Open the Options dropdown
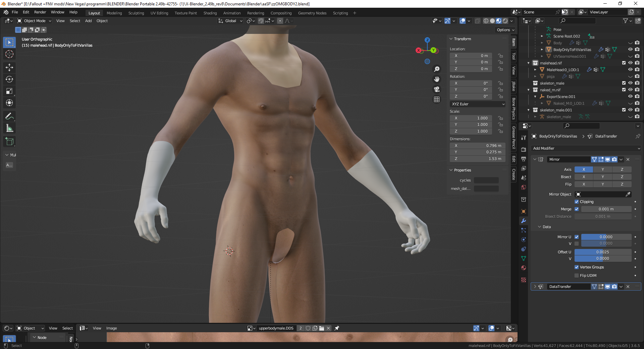 click(x=505, y=30)
